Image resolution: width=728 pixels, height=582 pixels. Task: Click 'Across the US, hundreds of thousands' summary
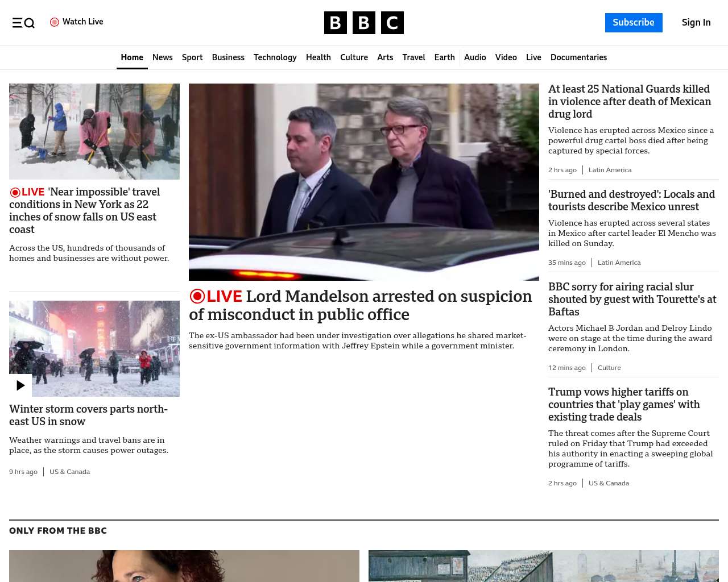pos(89,253)
